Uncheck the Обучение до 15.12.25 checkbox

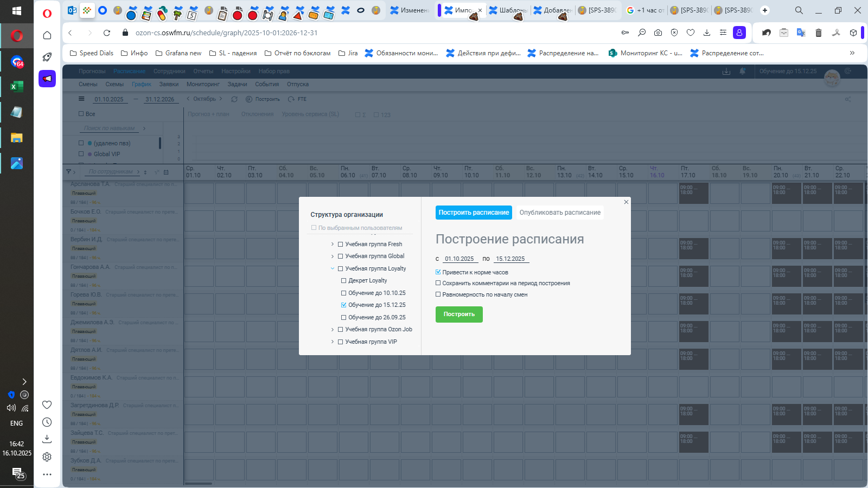click(343, 305)
